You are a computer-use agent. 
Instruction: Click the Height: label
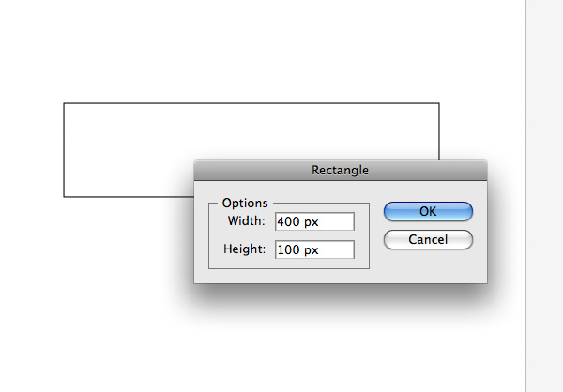(245, 249)
